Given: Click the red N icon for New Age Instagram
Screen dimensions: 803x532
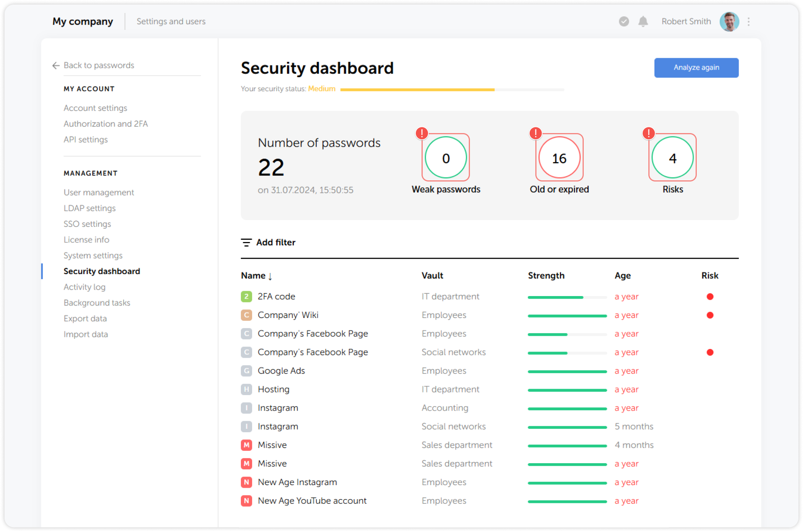Looking at the screenshot, I should [x=246, y=482].
